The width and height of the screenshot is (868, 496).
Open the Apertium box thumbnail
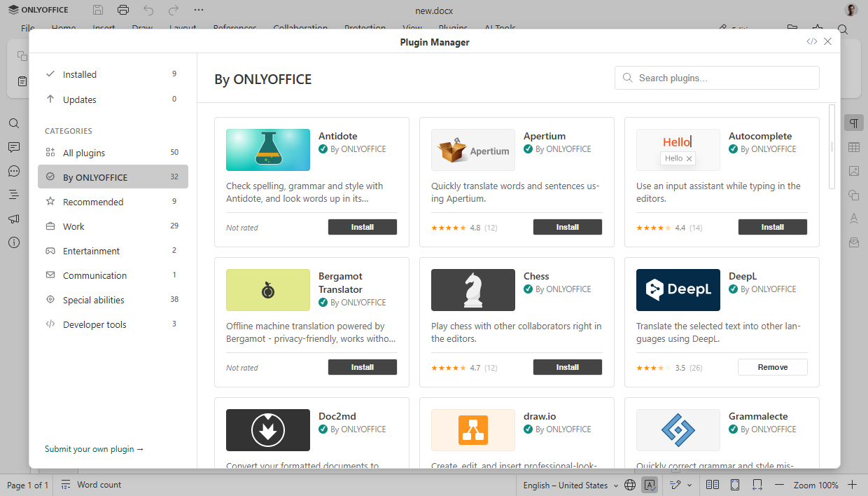point(473,150)
